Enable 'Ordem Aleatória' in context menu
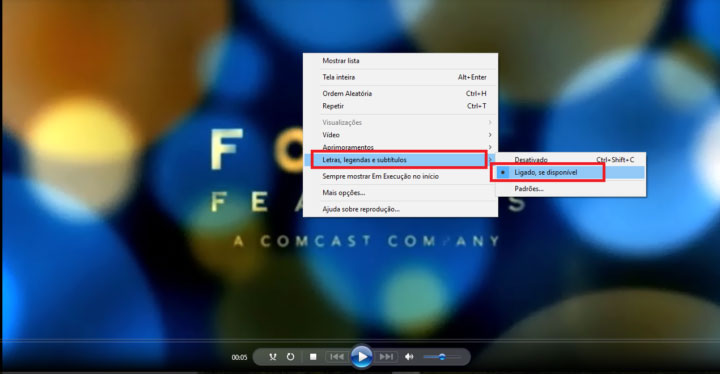The height and width of the screenshot is (374, 720). click(x=400, y=93)
